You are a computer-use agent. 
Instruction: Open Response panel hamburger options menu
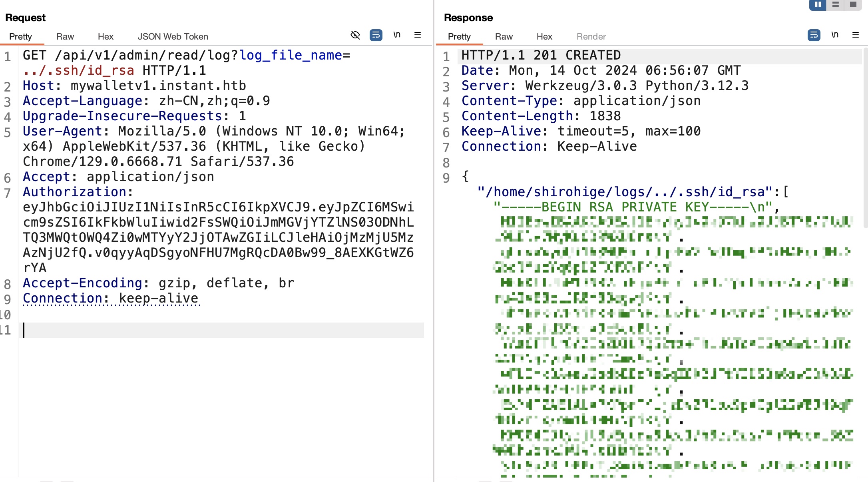pos(856,35)
